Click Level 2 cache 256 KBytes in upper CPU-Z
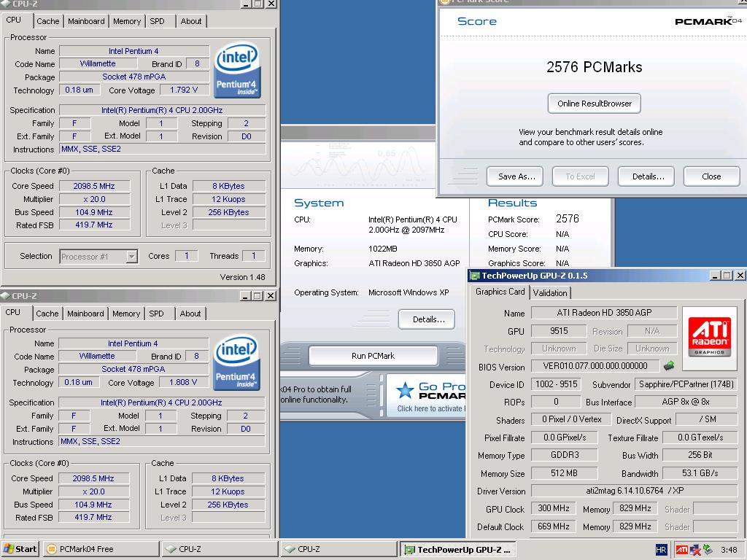This screenshot has width=747, height=560. click(228, 212)
